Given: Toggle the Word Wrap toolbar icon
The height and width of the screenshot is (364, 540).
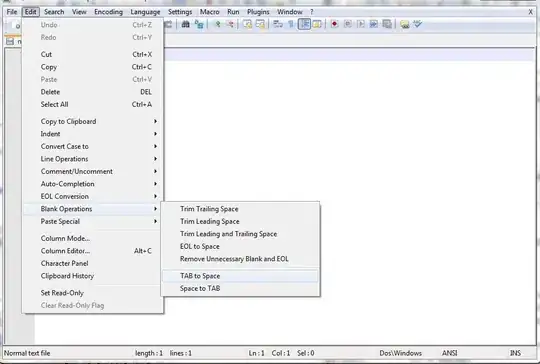Looking at the screenshot, I should 278,24.
